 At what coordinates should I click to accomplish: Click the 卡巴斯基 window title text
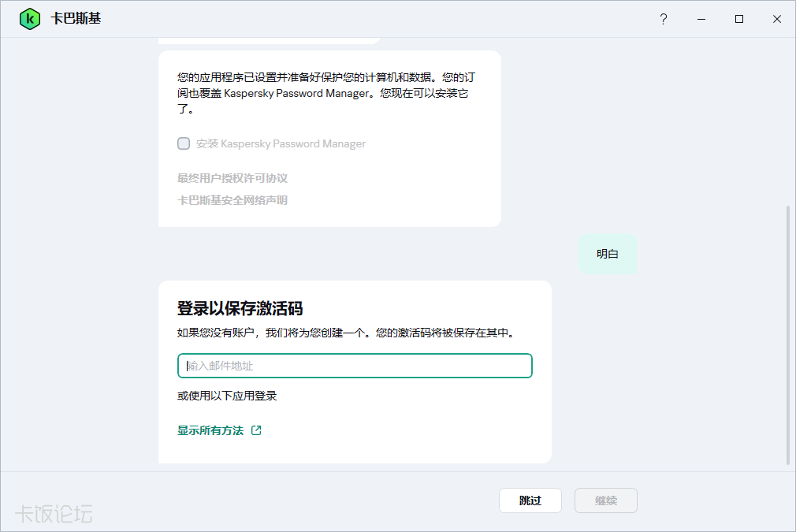[76, 19]
